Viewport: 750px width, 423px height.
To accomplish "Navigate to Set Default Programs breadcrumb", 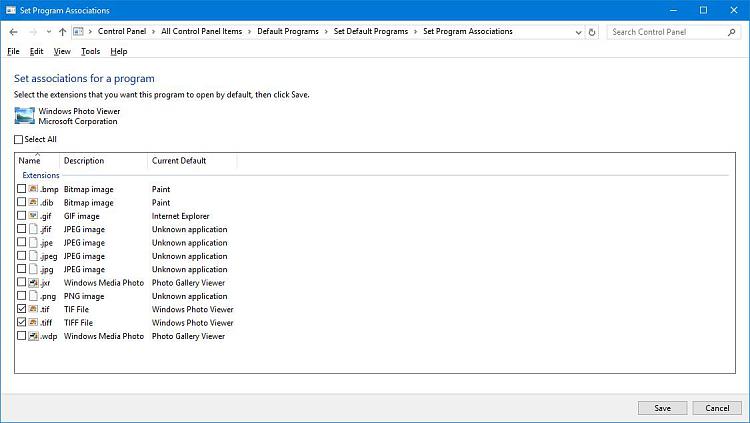I will [371, 31].
